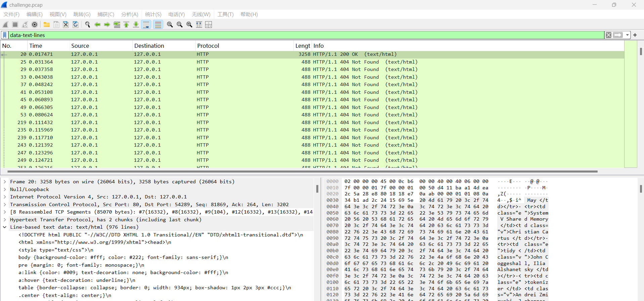The width and height of the screenshot is (644, 301).
Task: Zoom out of the main window text
Action: (180, 25)
